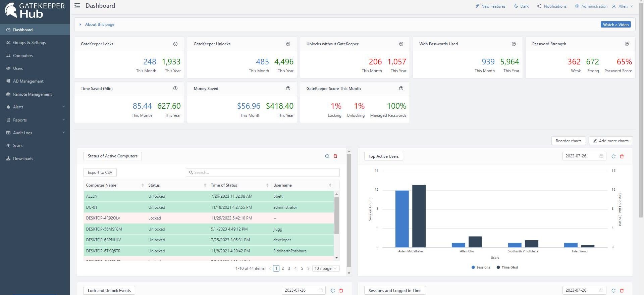Open help for Time Saved card
This screenshot has height=295, width=644.
coord(175,88)
